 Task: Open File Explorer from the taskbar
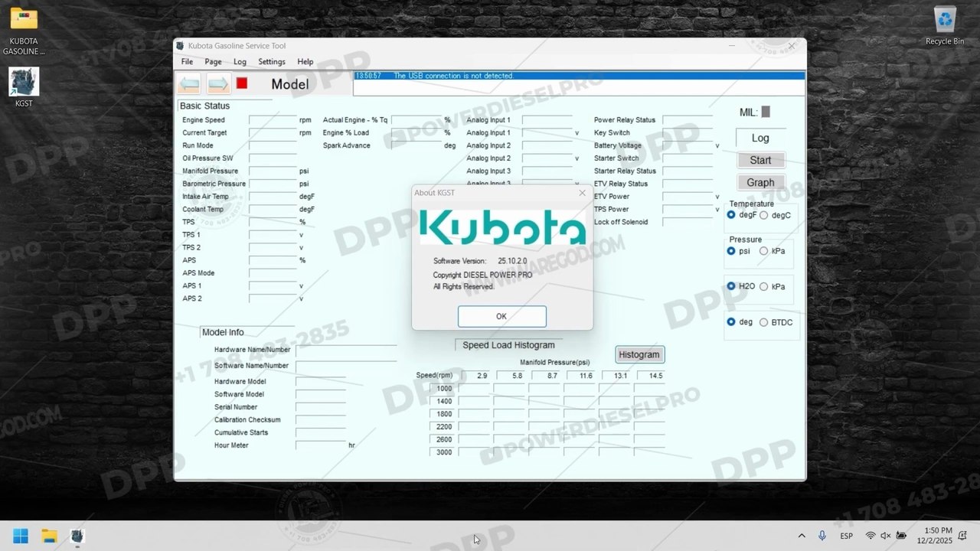tap(49, 536)
